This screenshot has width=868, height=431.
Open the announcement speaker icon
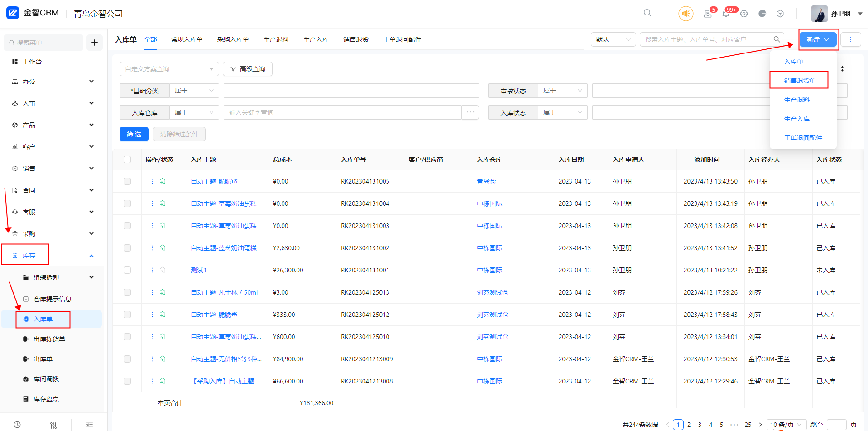pyautogui.click(x=686, y=14)
